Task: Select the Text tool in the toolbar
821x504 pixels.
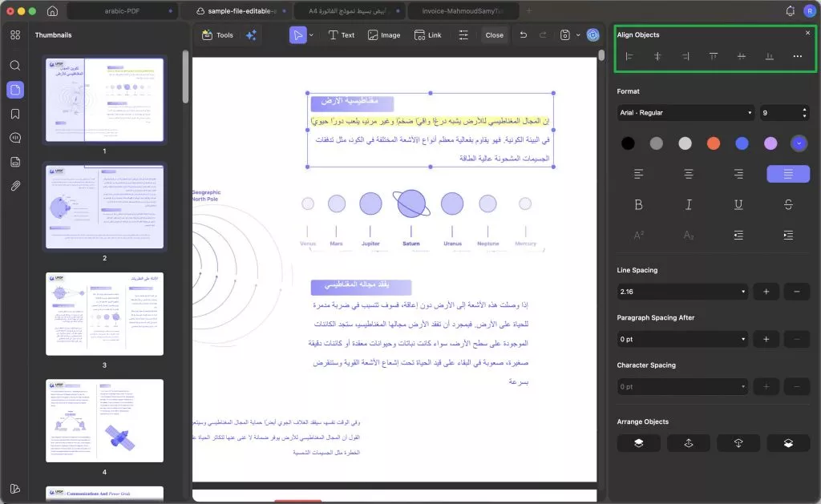Action: click(x=342, y=34)
